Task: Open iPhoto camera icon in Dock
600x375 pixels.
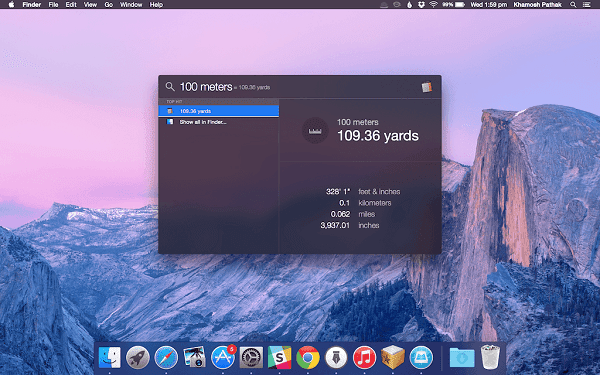Action: (x=194, y=358)
